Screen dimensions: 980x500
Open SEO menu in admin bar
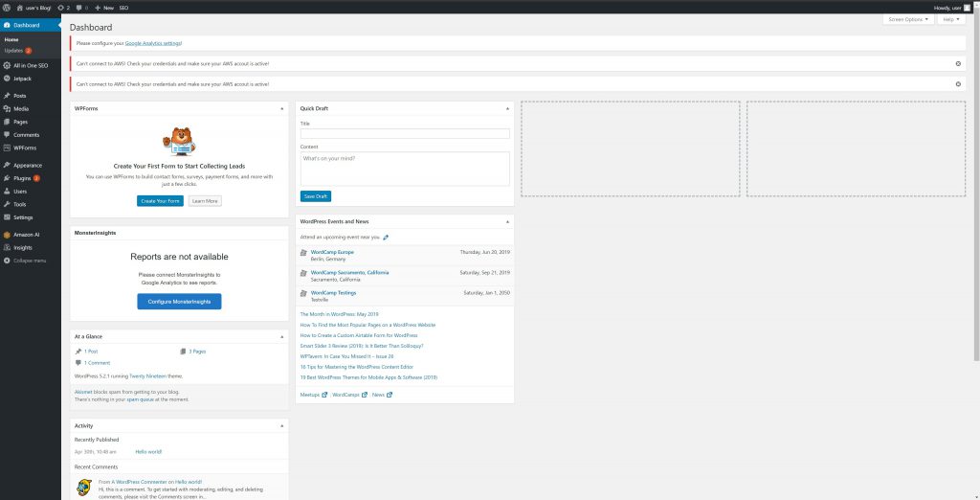123,8
